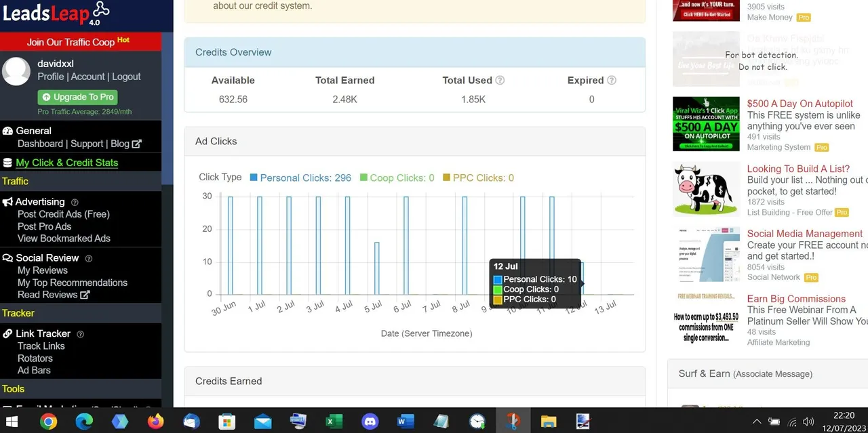Open Ad Bars
Image resolution: width=868 pixels, height=433 pixels.
34,371
